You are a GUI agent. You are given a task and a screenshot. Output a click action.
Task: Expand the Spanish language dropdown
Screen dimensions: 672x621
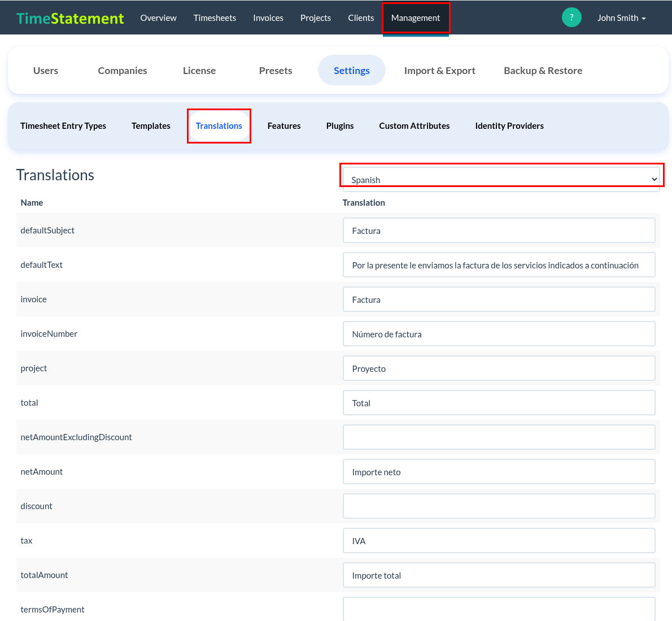tap(501, 179)
